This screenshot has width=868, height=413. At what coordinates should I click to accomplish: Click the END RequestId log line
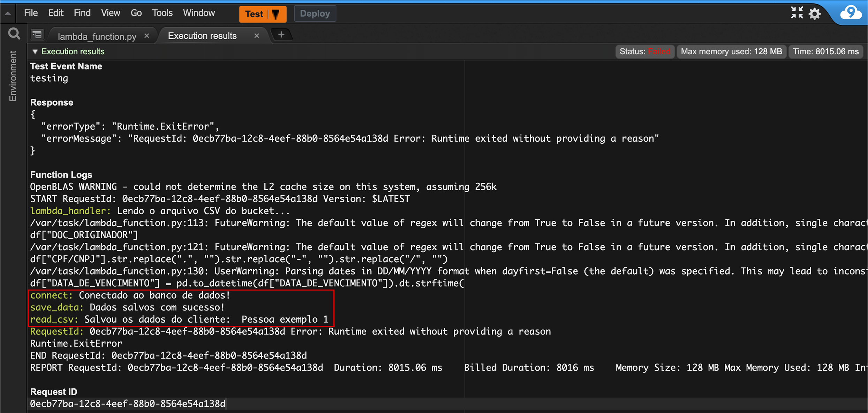(x=168, y=355)
